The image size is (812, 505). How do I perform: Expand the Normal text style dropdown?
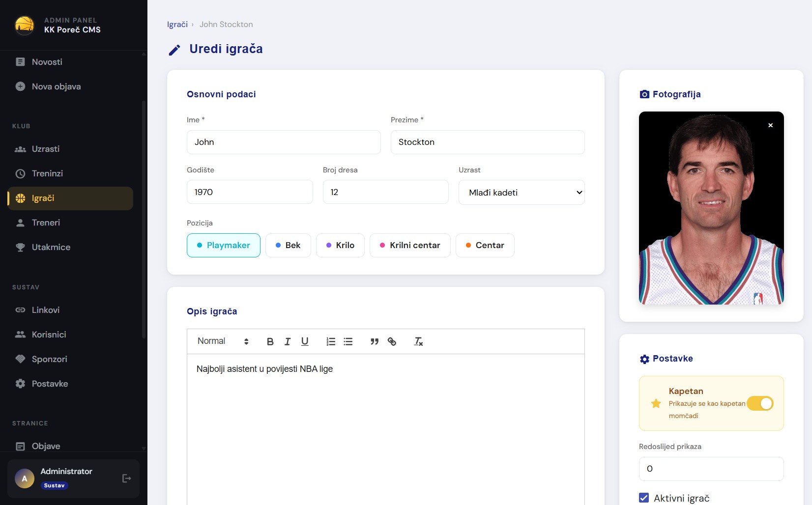tap(223, 341)
